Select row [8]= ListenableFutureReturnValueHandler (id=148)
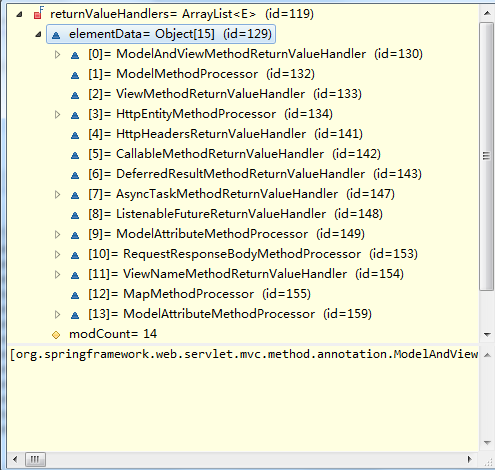 tap(235, 214)
